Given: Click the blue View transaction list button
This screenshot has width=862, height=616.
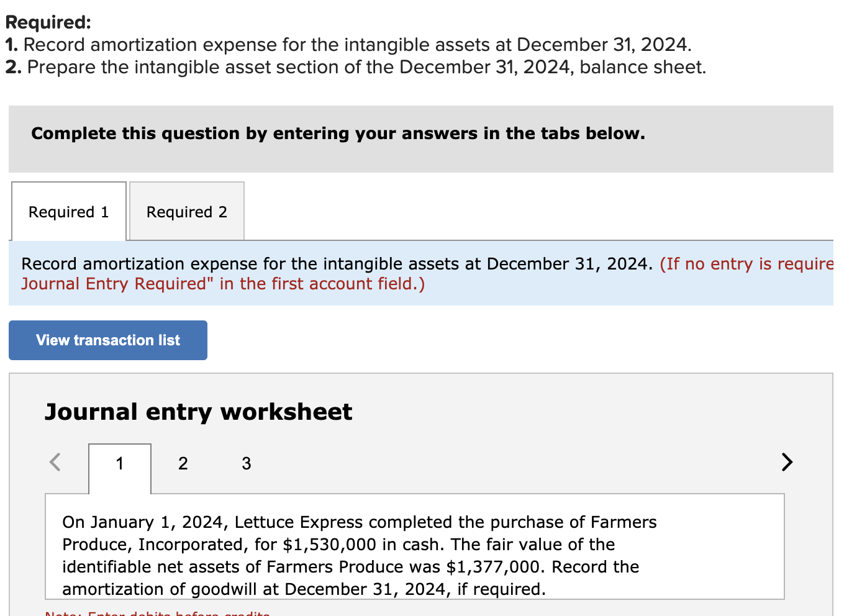Looking at the screenshot, I should [107, 340].
